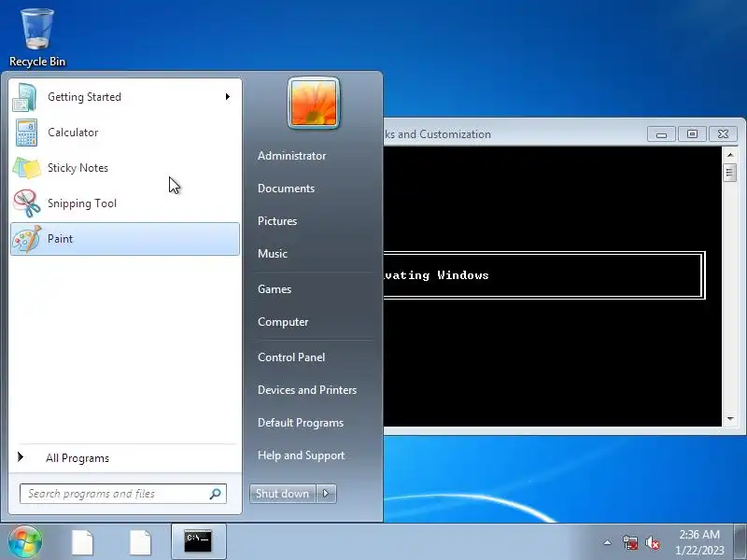Open the Administrator personal folder
The image size is (747, 560).
click(x=292, y=156)
